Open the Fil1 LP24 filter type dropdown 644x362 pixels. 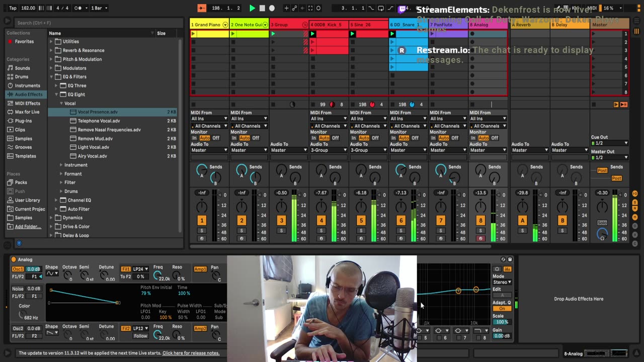click(140, 269)
